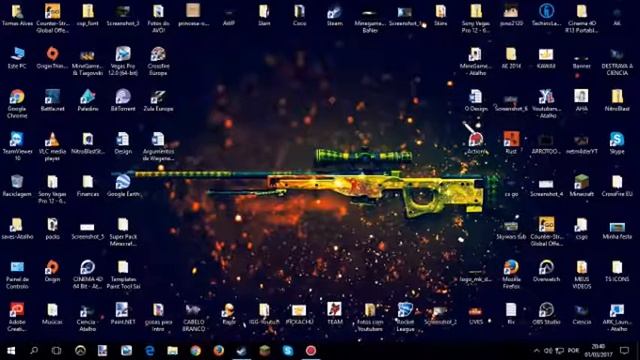The height and width of the screenshot is (360, 640).
Task: Click the red Action! taskbar icon
Action: click(x=311, y=351)
